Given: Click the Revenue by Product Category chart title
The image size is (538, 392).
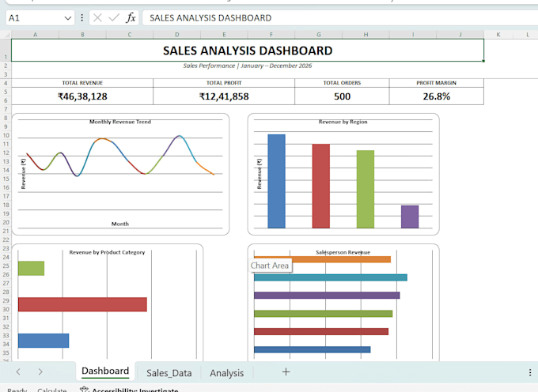Looking at the screenshot, I should pyautogui.click(x=107, y=252).
